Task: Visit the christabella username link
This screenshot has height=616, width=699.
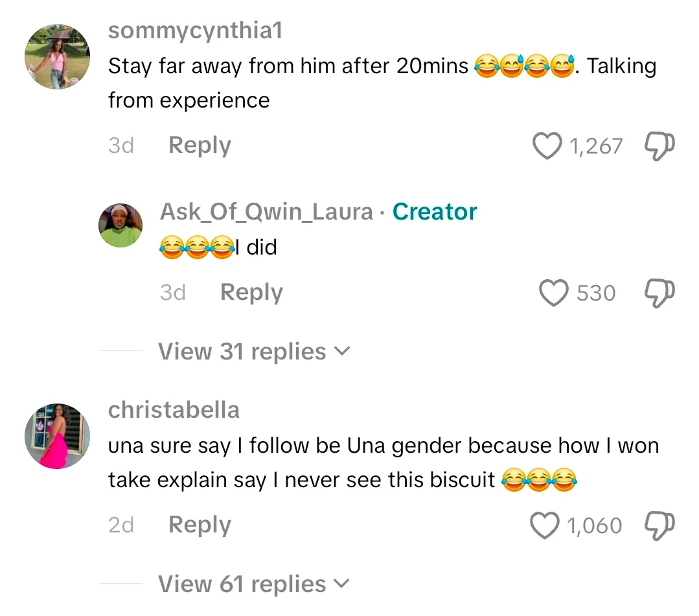Action: point(174,410)
